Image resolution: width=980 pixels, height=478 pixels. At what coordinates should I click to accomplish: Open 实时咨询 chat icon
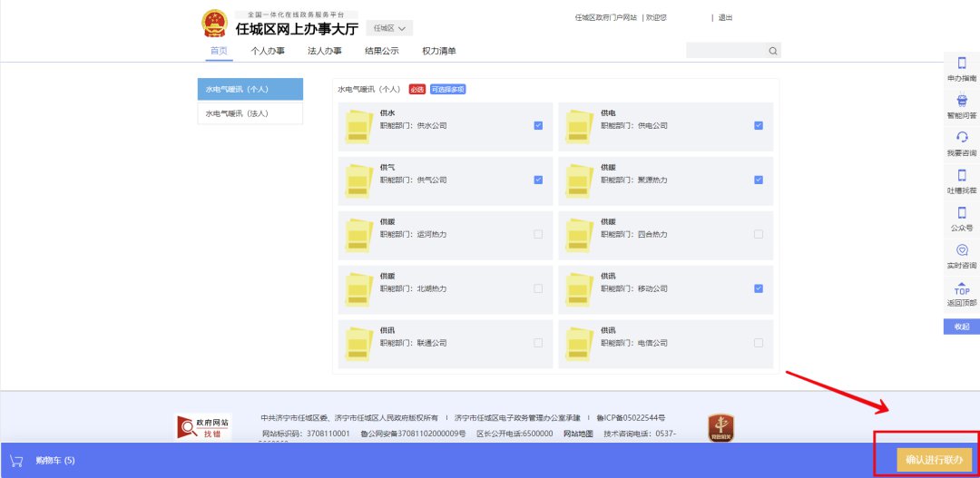pos(962,249)
